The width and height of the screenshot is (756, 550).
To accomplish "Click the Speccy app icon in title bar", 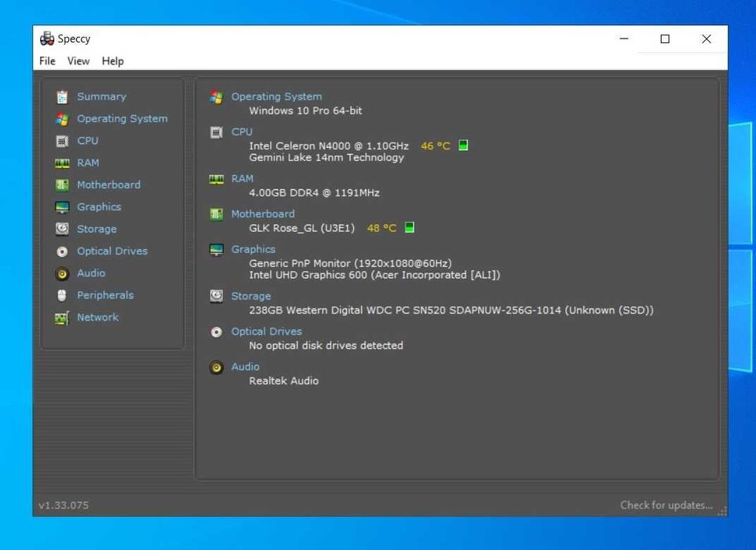I will [x=47, y=38].
